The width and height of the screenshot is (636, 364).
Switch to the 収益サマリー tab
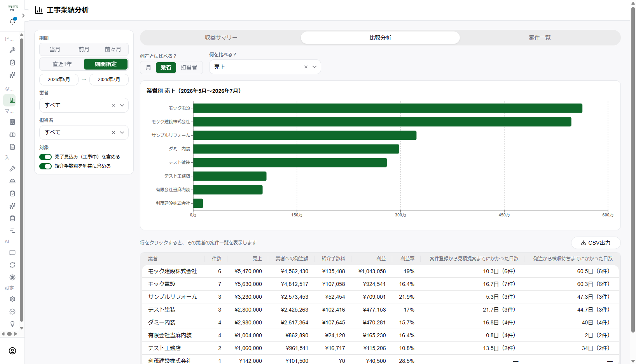[x=221, y=38]
